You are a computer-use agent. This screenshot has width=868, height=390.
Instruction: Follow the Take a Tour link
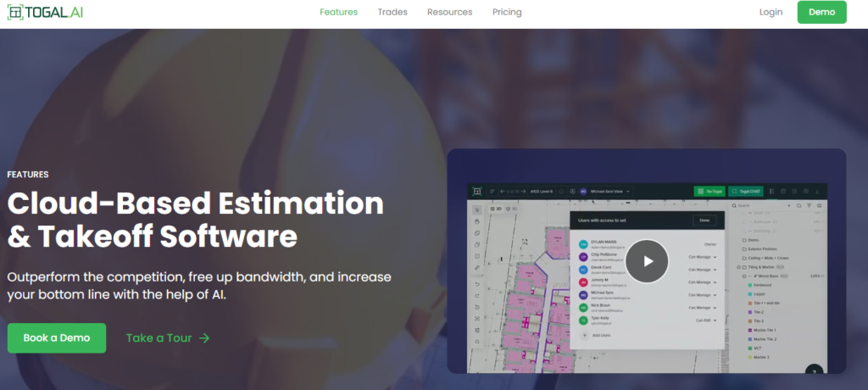click(168, 337)
